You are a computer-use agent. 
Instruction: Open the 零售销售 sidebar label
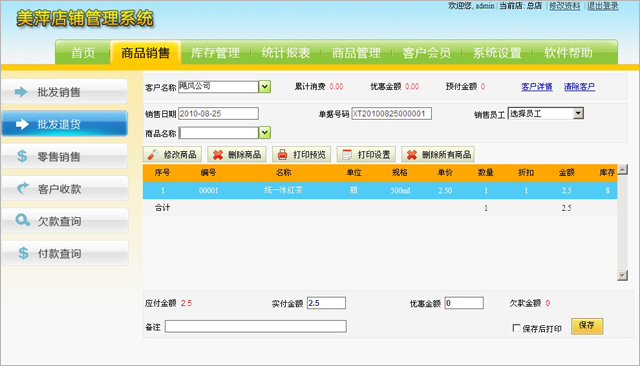59,157
